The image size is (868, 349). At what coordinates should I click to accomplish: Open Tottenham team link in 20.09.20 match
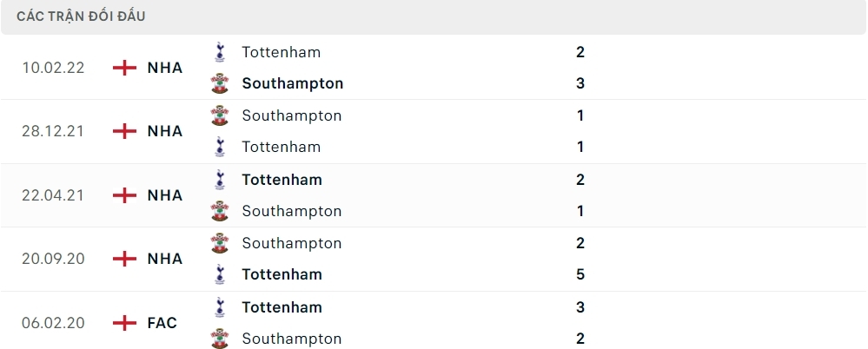click(282, 274)
